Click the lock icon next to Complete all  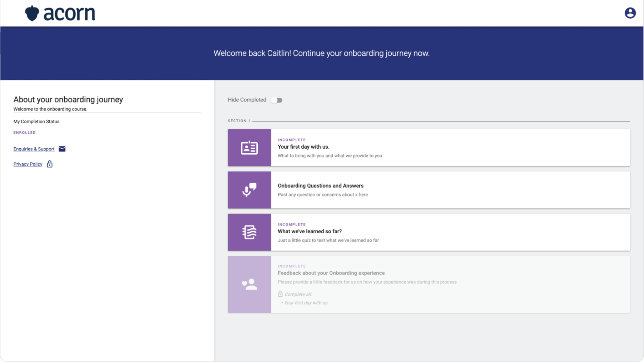pos(280,294)
